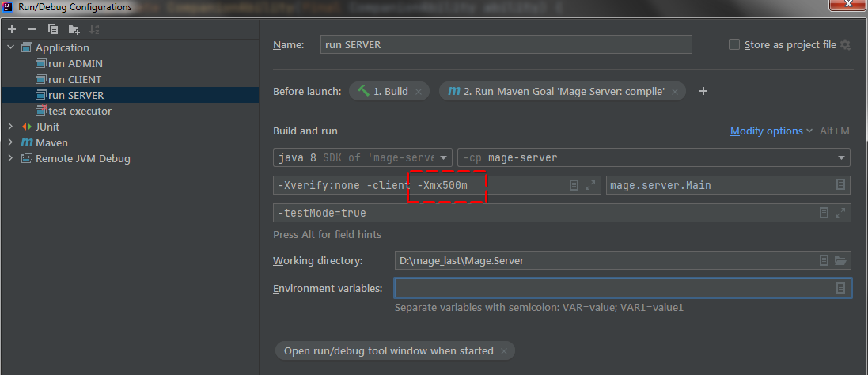Click the 1. Build task chip
868x375 pixels.
(390, 91)
